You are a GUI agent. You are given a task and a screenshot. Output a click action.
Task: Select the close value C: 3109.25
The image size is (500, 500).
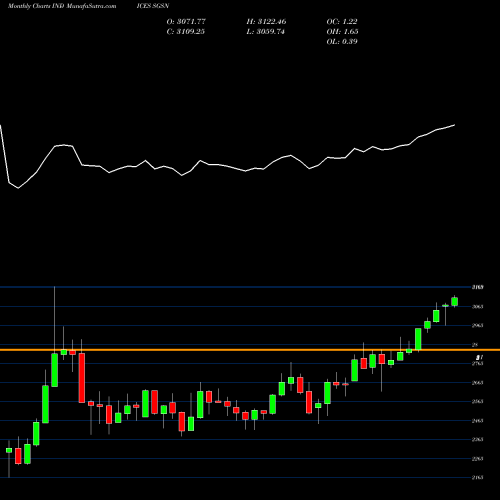[x=186, y=32]
